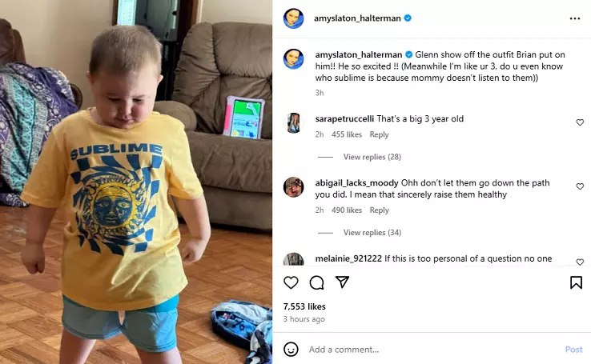591x364 pixels.
Task: Click the Post button
Action: (573, 350)
